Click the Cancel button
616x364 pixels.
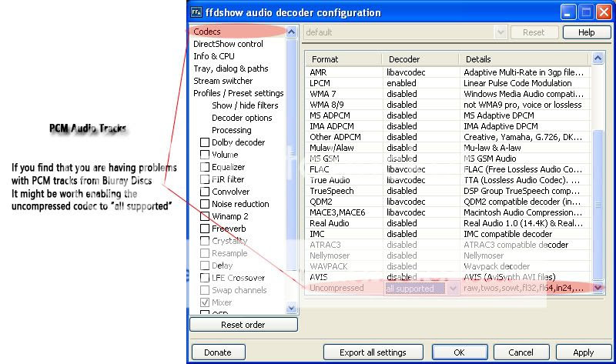[521, 352]
